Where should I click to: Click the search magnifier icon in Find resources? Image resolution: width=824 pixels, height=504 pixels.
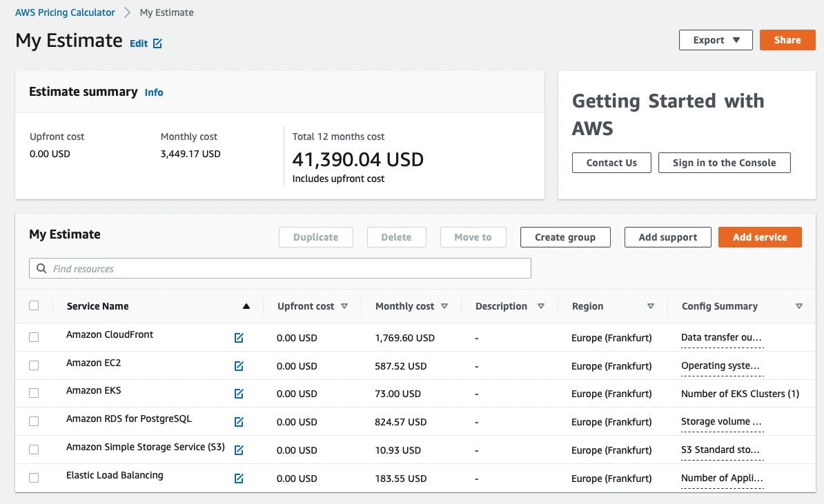pyautogui.click(x=41, y=268)
